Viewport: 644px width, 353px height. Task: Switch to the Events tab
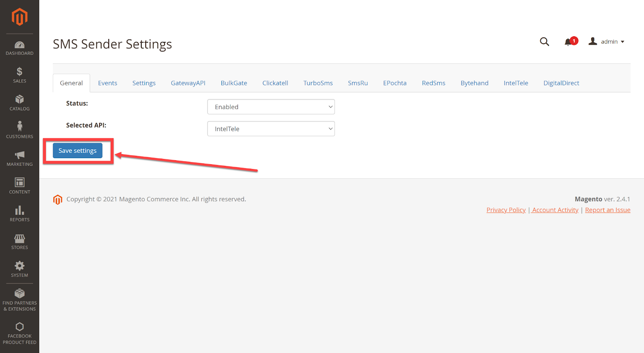point(107,83)
